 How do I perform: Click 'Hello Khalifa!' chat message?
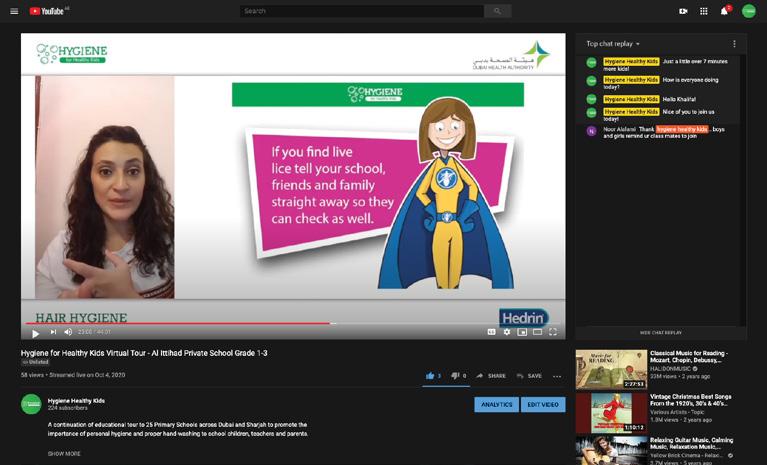[679, 99]
